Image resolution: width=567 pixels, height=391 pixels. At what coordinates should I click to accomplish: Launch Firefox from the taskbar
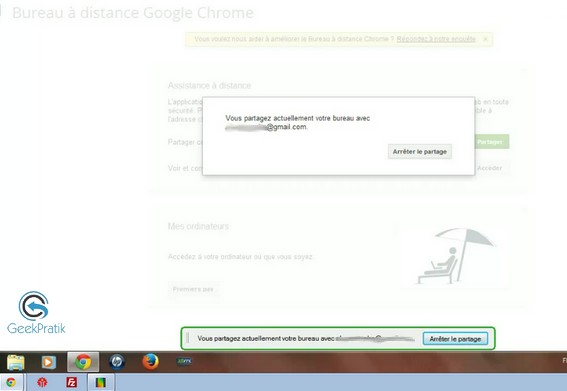[150, 361]
